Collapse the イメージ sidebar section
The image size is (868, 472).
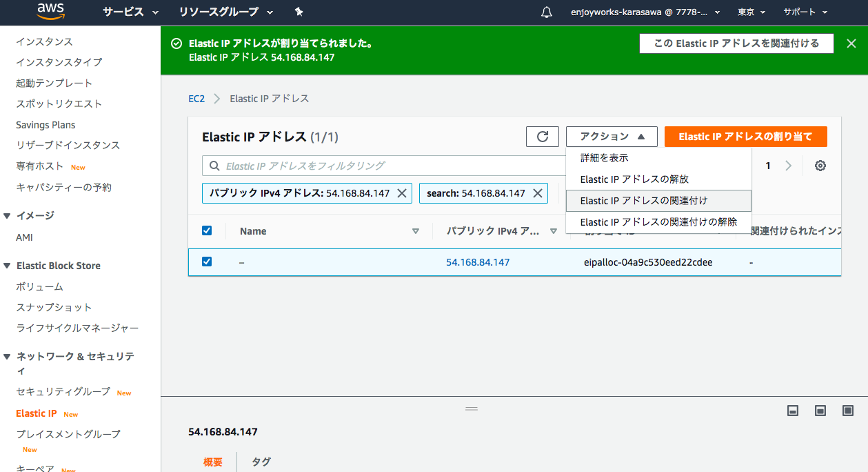point(7,215)
